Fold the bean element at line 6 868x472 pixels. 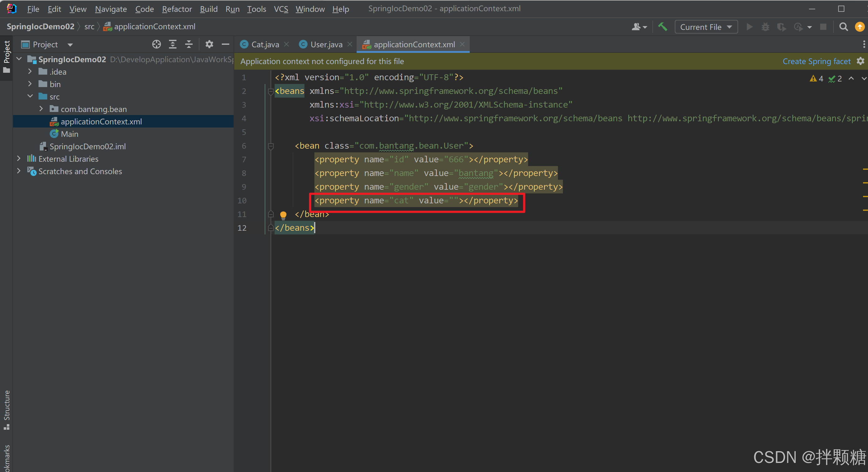point(271,146)
